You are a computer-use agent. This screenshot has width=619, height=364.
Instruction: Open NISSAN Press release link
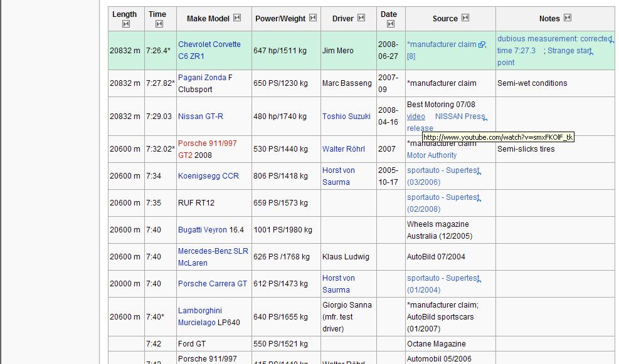tap(447, 122)
